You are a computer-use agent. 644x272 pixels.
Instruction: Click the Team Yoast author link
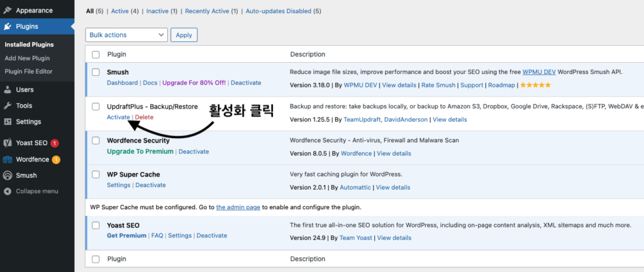pyautogui.click(x=356, y=237)
